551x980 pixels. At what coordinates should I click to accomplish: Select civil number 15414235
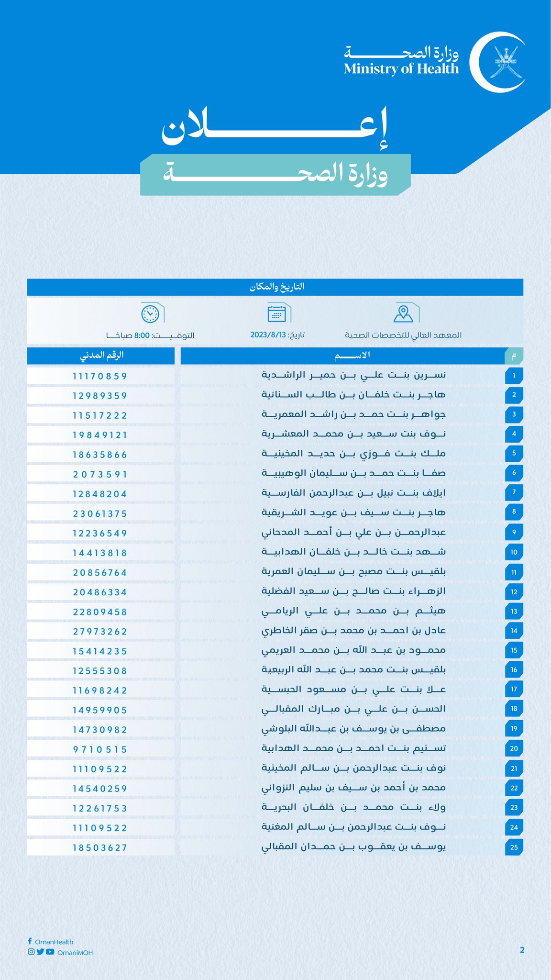click(x=100, y=651)
